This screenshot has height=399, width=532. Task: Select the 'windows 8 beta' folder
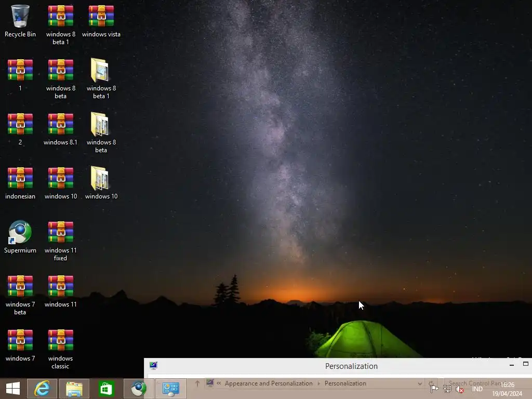click(x=101, y=132)
